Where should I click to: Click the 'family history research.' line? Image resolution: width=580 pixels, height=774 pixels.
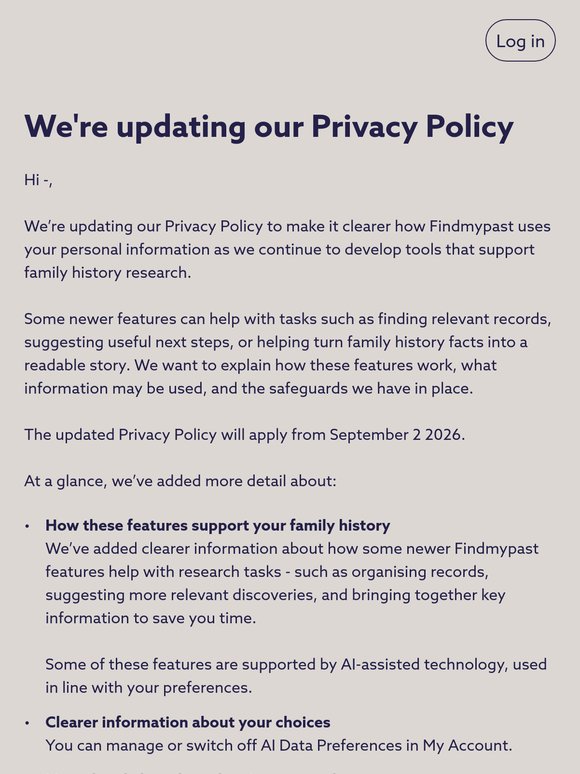[108, 273]
